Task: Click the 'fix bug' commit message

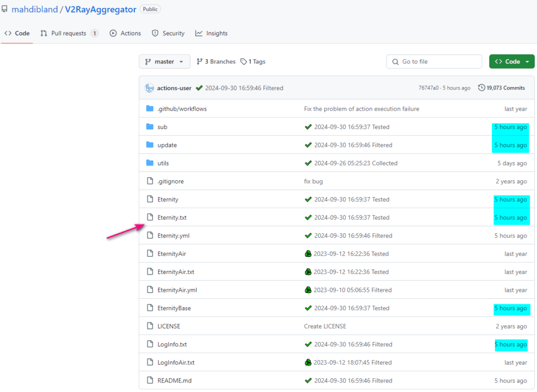Action: tap(314, 181)
